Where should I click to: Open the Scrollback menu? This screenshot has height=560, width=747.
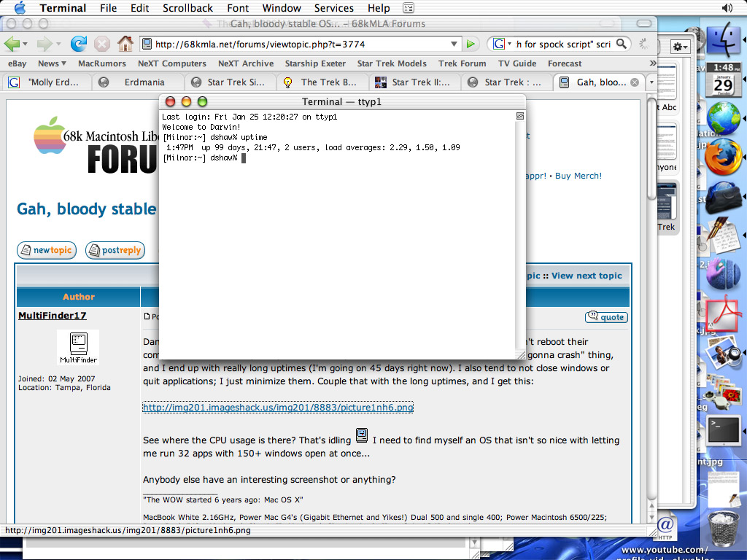click(187, 8)
